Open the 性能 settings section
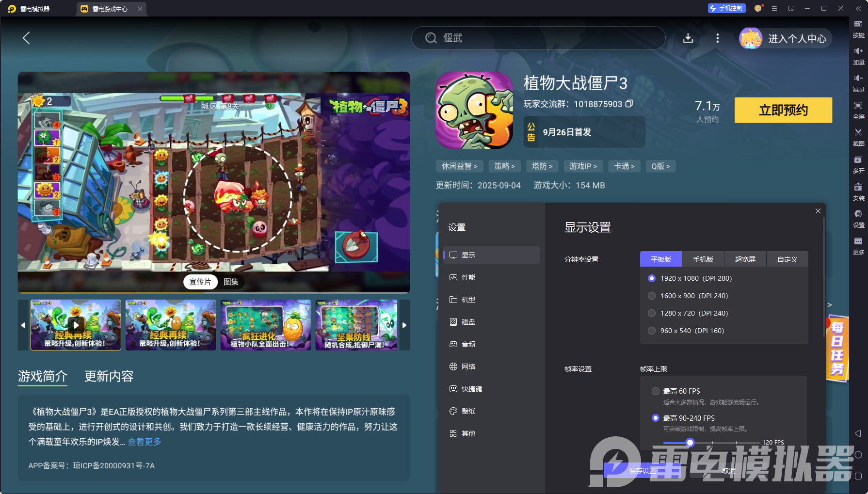The height and width of the screenshot is (494, 868). [492, 277]
